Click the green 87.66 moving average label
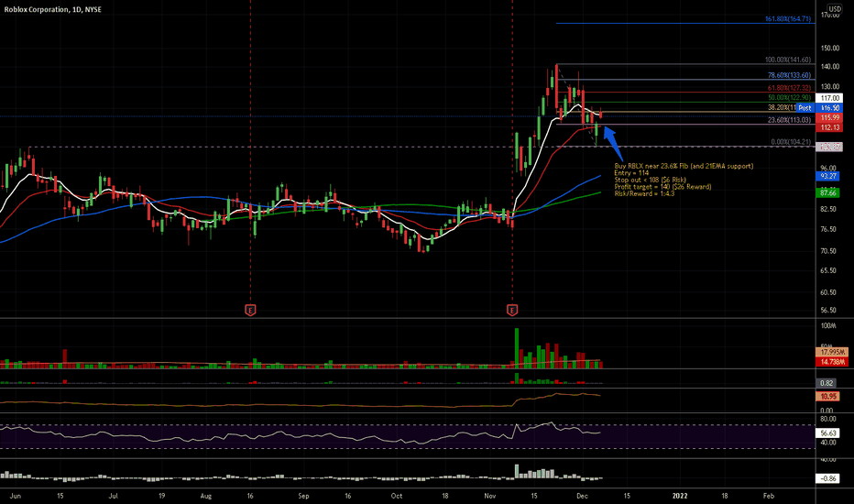This screenshot has width=854, height=504. point(827,192)
